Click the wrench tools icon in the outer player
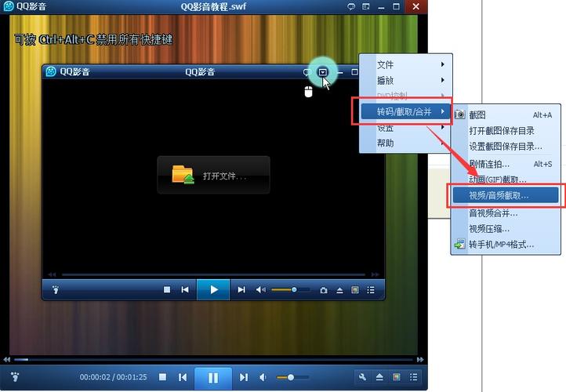The height and width of the screenshot is (392, 566). [361, 377]
